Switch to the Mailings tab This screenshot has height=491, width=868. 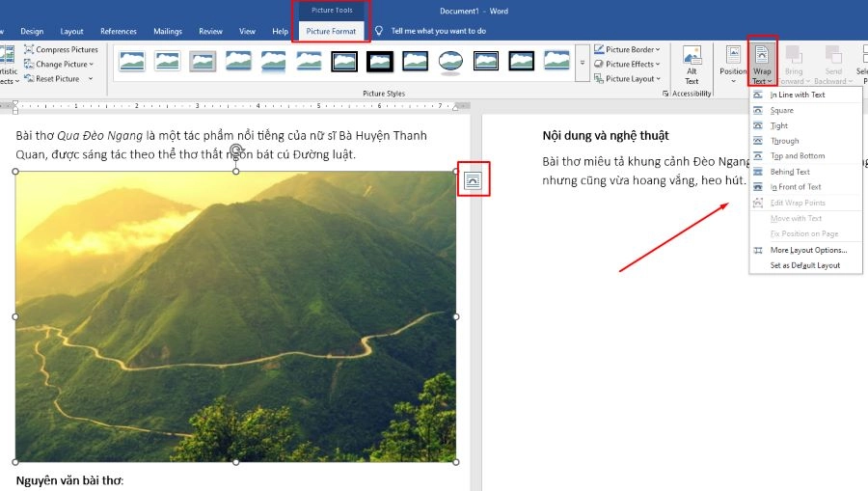click(167, 31)
